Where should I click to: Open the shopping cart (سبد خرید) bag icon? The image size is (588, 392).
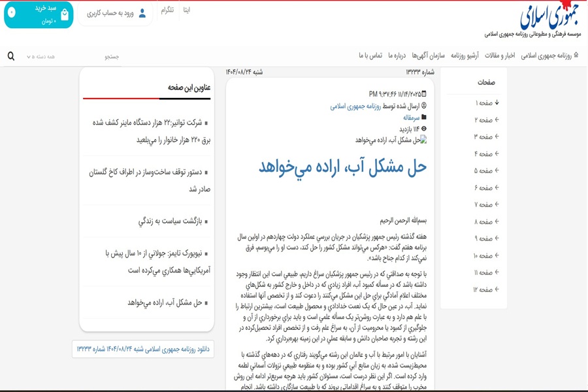point(64,15)
